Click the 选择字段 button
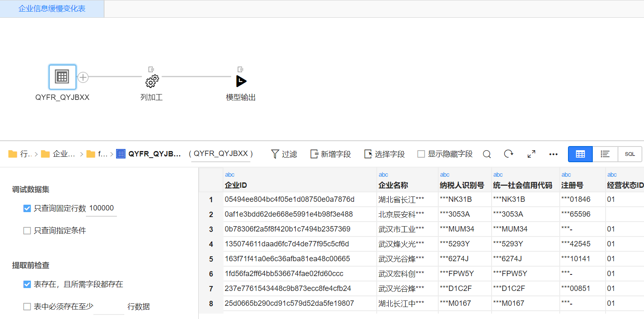This screenshot has height=319, width=644. [385, 154]
